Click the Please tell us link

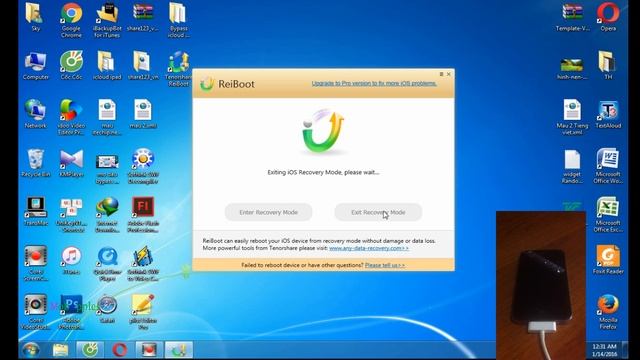(x=384, y=265)
